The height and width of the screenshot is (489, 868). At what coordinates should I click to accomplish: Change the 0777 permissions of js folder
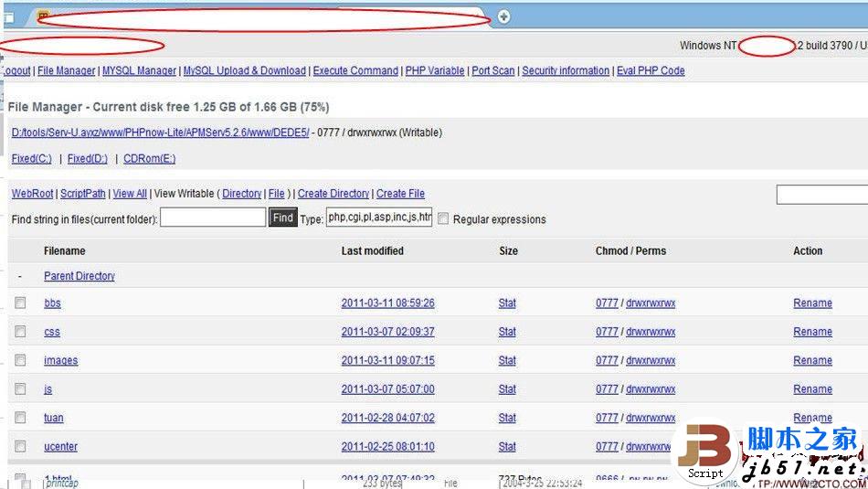click(607, 389)
